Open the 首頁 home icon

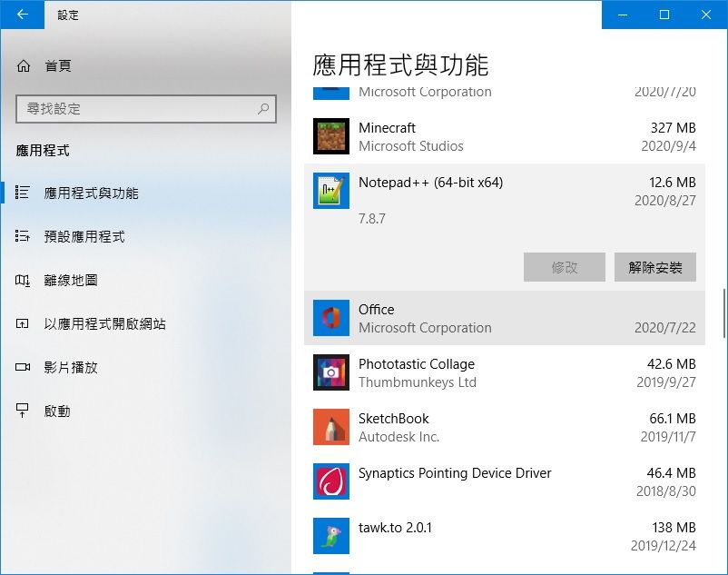24,66
